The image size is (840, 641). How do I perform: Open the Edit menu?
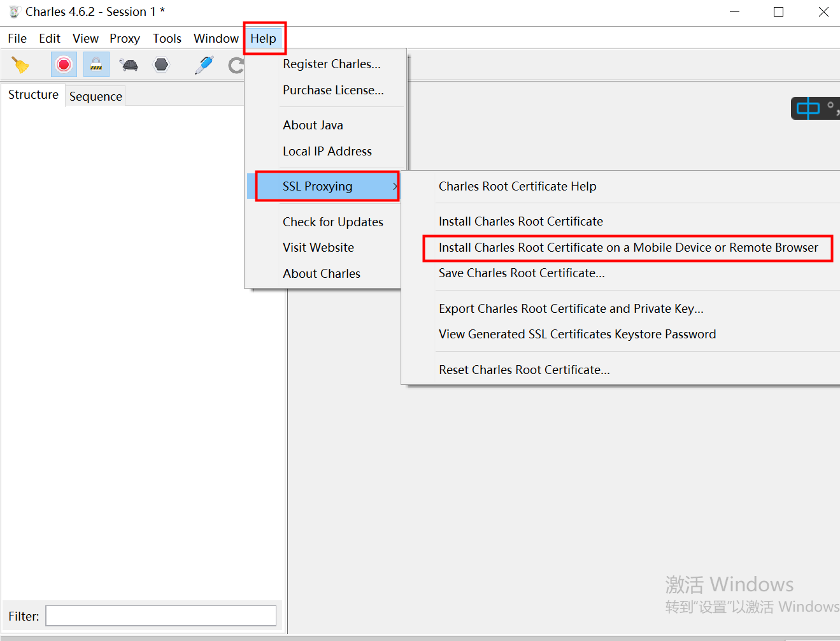point(50,38)
